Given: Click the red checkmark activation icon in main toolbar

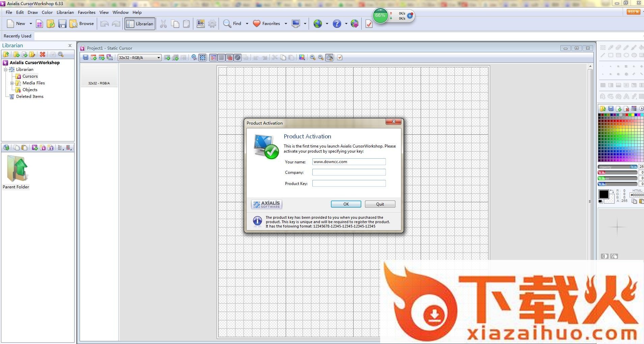Looking at the screenshot, I should [369, 24].
